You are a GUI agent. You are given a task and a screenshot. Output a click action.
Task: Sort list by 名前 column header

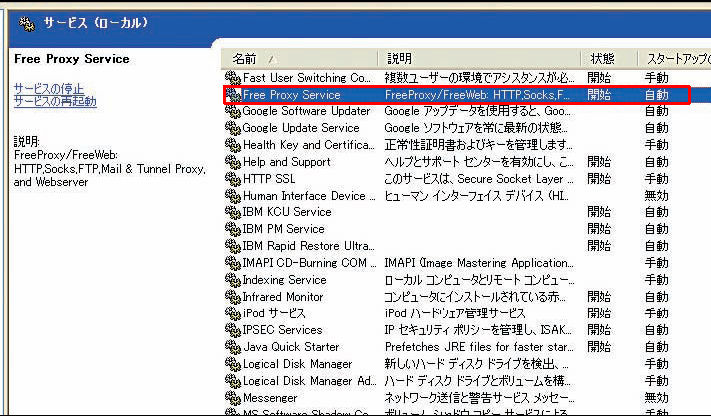(x=299, y=59)
